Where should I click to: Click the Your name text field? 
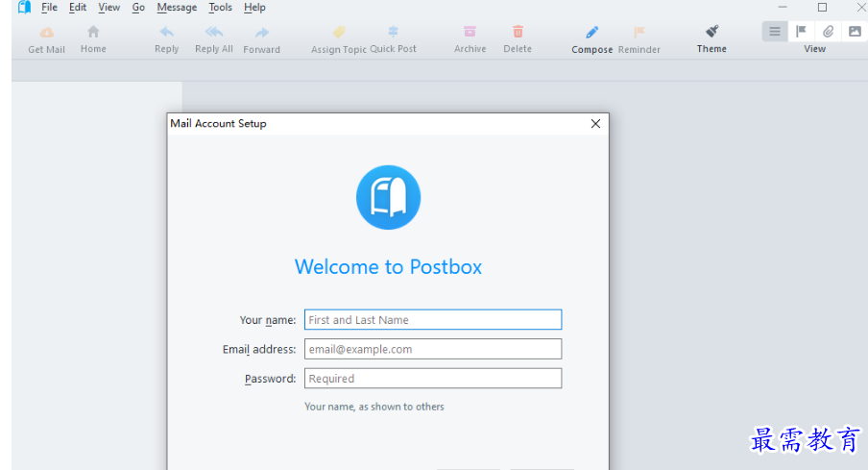432,320
